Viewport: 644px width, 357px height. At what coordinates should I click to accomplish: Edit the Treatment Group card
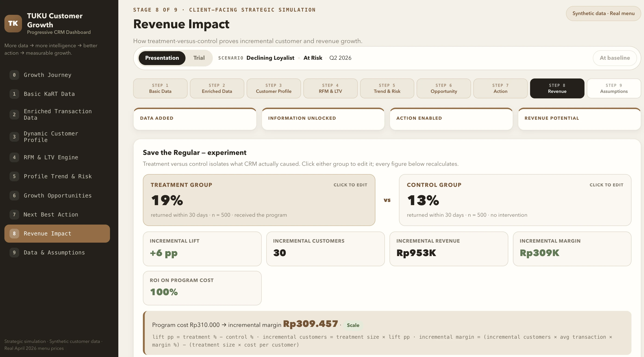pos(259,200)
